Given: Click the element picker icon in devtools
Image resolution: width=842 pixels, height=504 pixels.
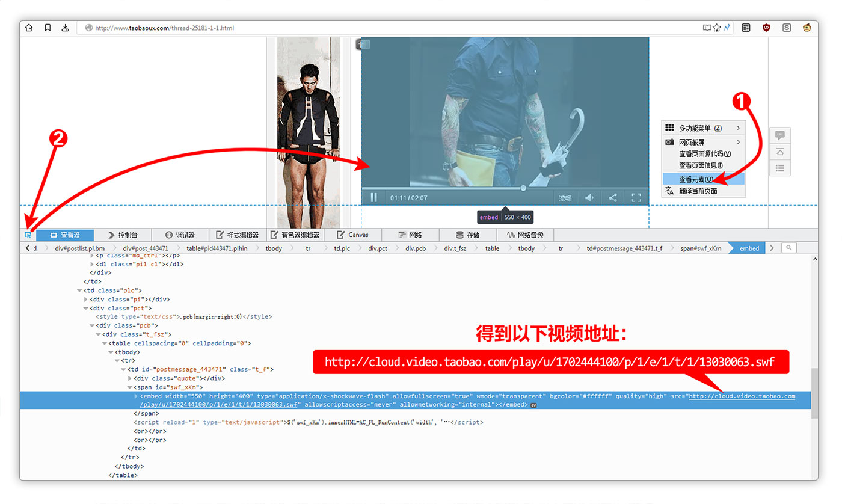Looking at the screenshot, I should [28, 235].
